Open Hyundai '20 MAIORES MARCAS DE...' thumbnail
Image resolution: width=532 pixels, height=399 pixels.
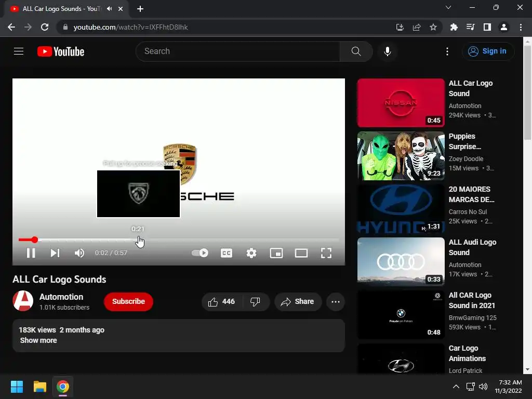pos(401,209)
